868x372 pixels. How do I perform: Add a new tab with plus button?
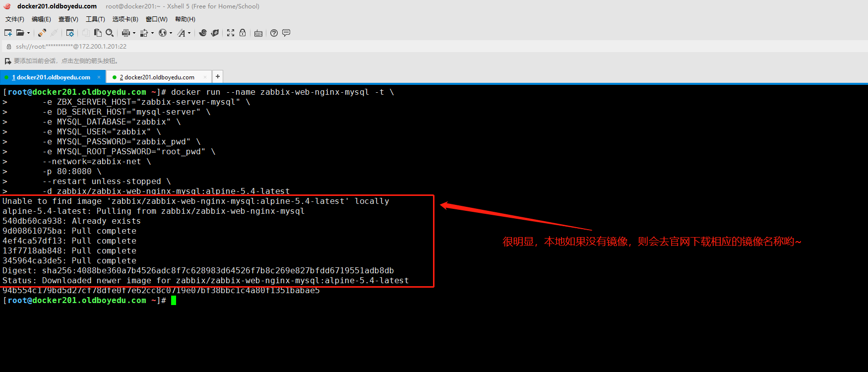217,76
